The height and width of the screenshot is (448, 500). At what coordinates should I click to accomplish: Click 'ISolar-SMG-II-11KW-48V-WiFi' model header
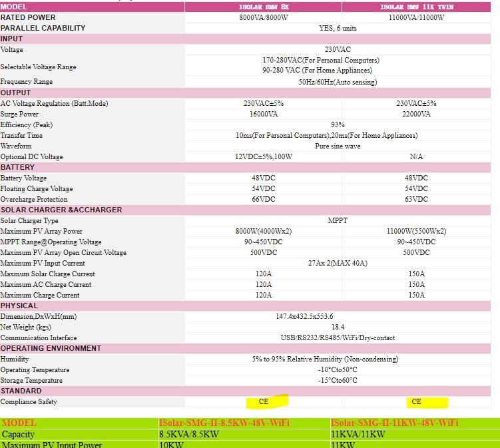(394, 423)
